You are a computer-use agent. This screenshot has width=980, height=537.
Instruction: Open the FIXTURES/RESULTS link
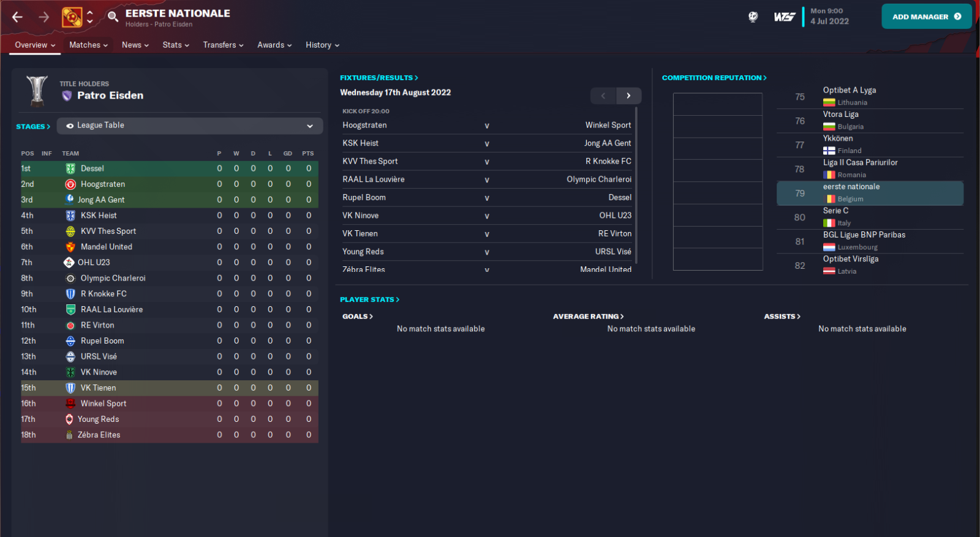point(379,78)
